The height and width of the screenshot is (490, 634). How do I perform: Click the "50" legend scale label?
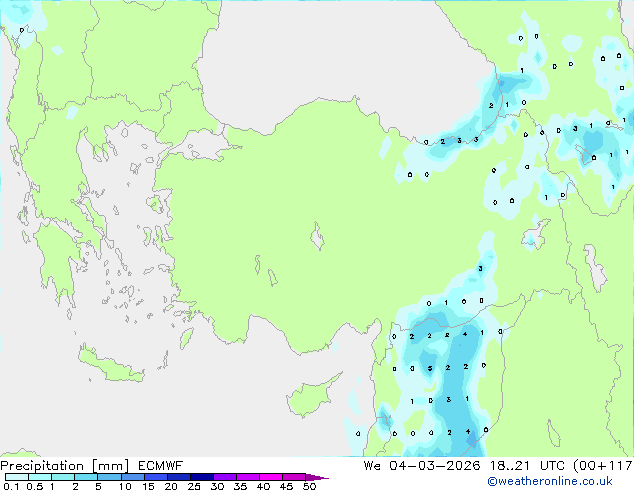(x=309, y=486)
